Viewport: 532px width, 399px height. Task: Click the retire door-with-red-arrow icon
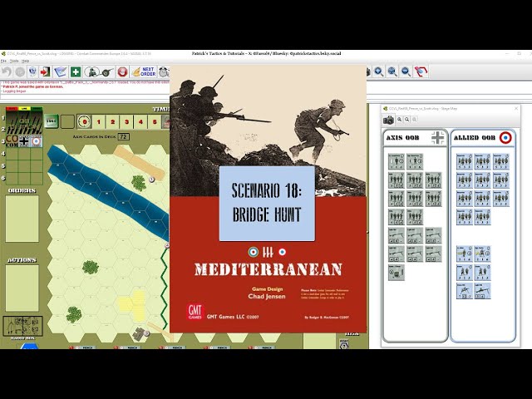[46, 71]
